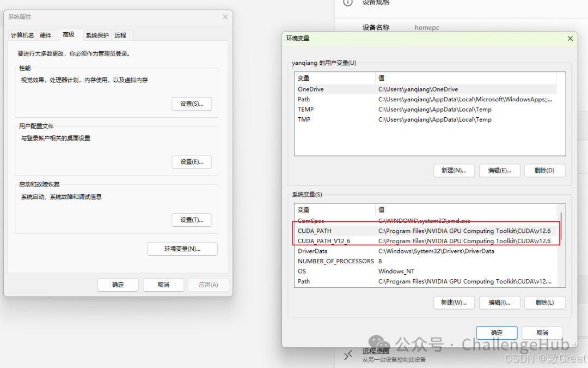
Task: Cancel the System Properties dialog
Action: point(163,285)
